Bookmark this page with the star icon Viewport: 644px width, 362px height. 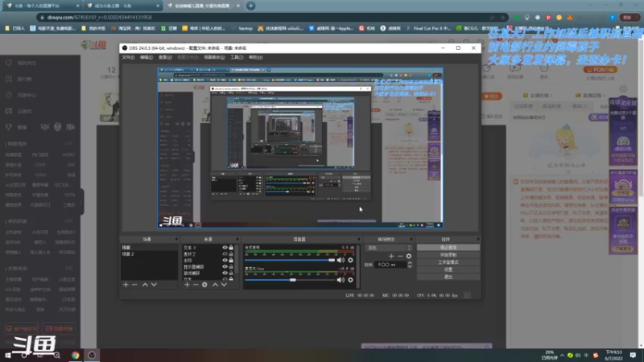[x=502, y=18]
